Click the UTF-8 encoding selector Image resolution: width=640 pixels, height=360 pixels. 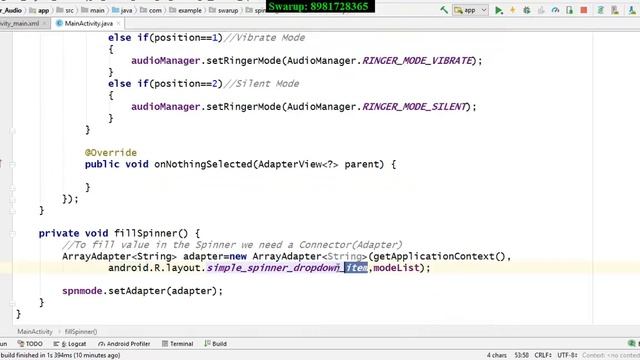pos(567,355)
